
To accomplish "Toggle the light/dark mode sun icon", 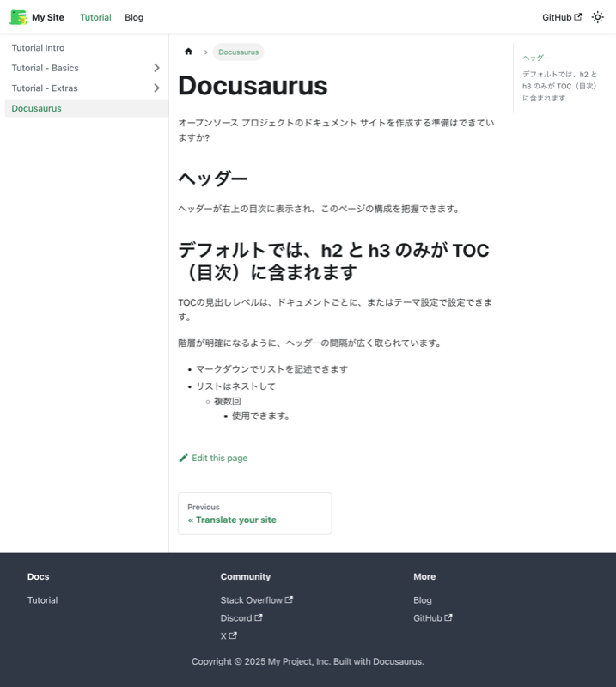I will click(598, 17).
